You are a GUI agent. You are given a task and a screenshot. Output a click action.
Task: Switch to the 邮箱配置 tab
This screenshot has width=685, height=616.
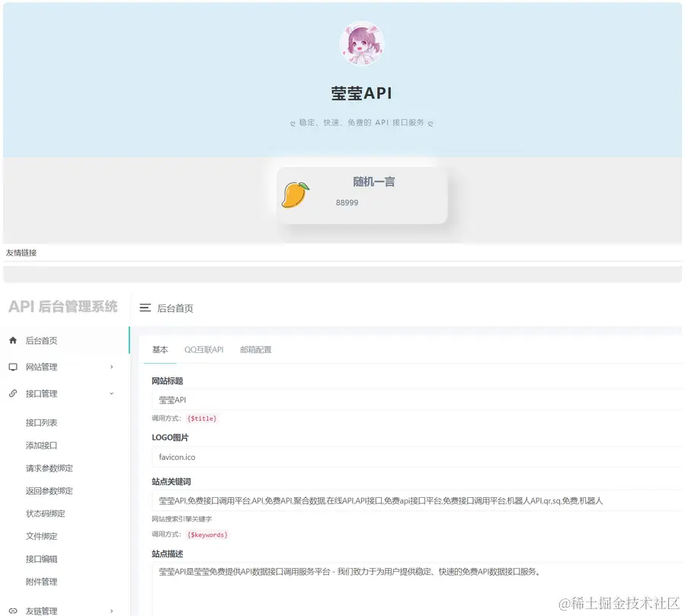tap(256, 350)
